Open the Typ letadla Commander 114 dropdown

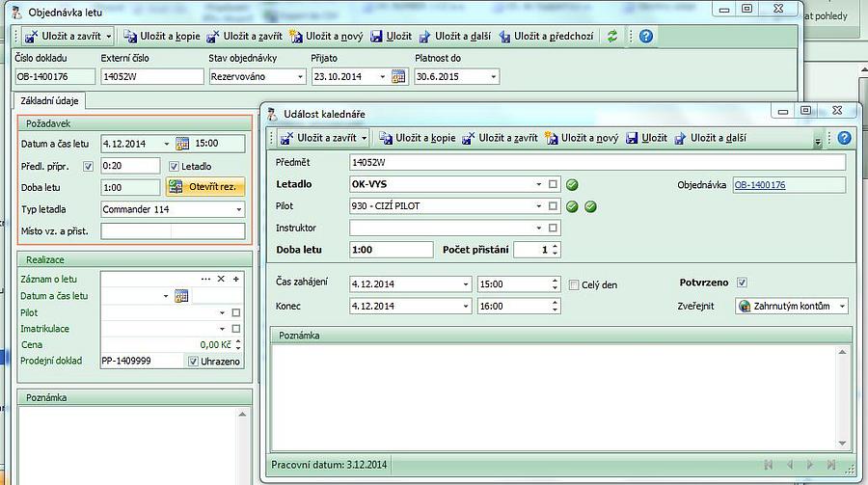coord(237,209)
